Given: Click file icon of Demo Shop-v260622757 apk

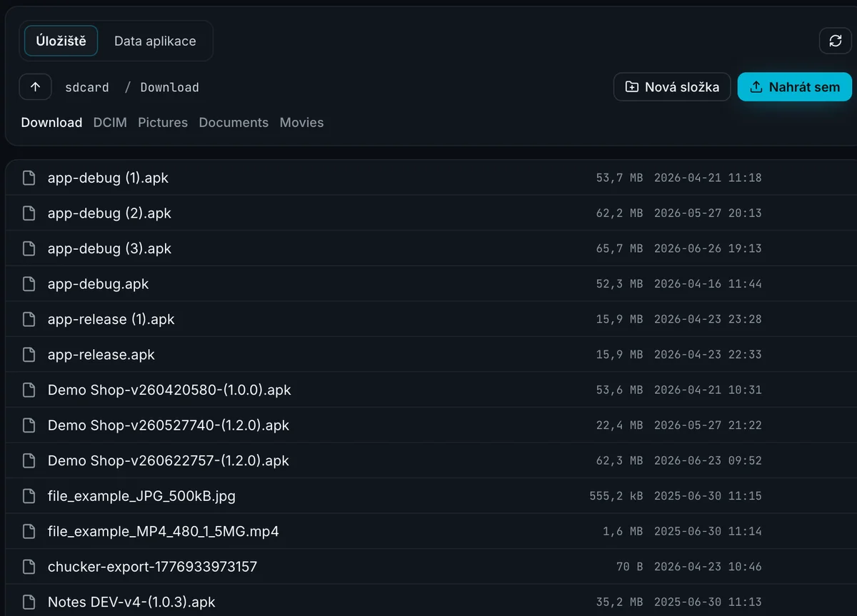Looking at the screenshot, I should tap(29, 460).
